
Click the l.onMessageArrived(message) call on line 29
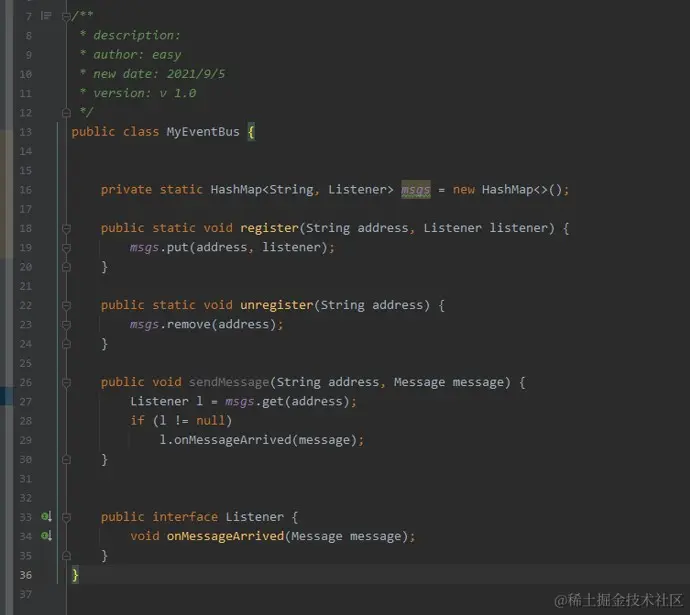261,439
